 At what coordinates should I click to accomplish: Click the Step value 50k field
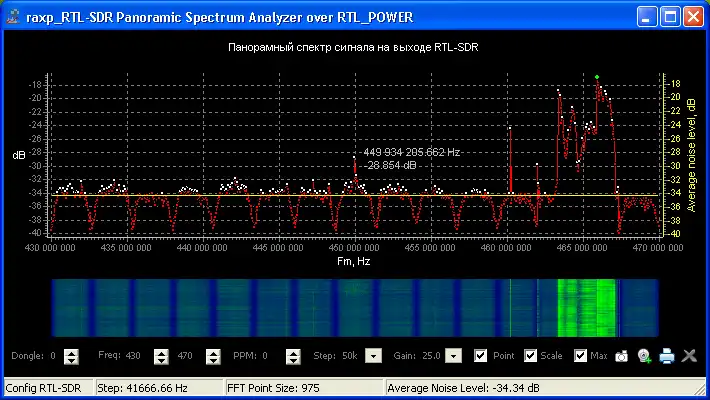(x=350, y=356)
